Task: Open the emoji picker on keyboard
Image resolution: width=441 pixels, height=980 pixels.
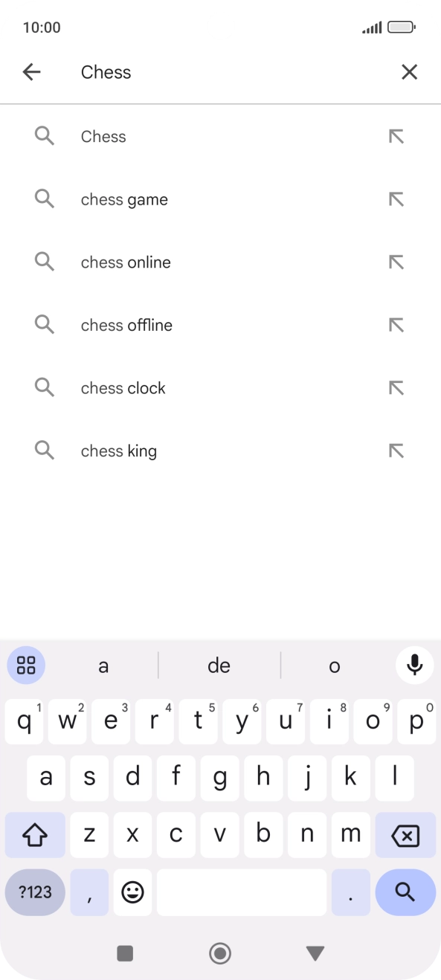Action: point(132,892)
